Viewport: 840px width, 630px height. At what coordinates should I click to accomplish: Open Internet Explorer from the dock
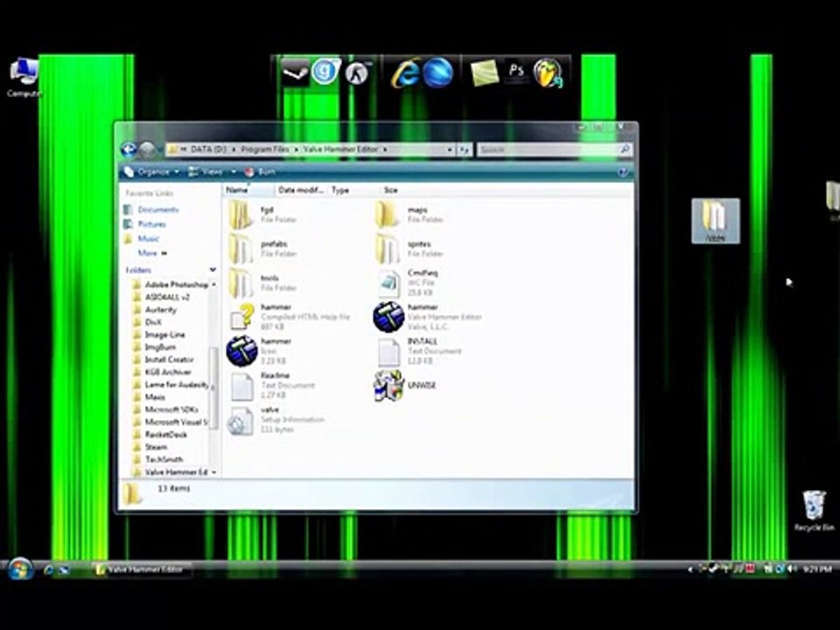point(405,73)
